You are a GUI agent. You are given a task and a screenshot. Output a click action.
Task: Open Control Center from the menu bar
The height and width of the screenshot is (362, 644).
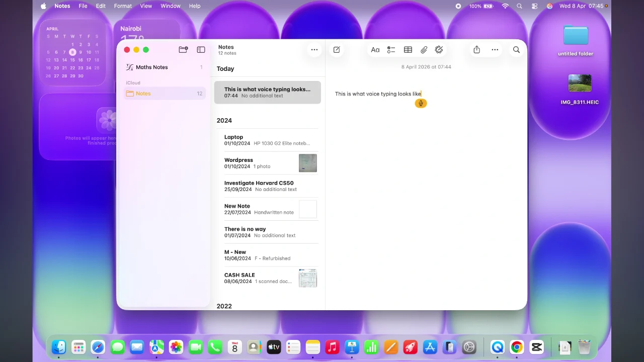pyautogui.click(x=534, y=6)
